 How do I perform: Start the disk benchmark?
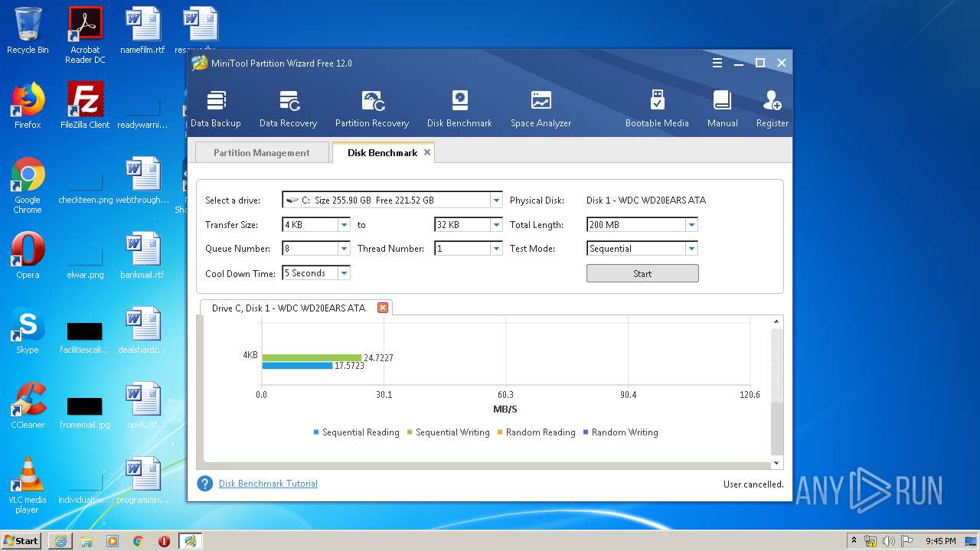[642, 273]
